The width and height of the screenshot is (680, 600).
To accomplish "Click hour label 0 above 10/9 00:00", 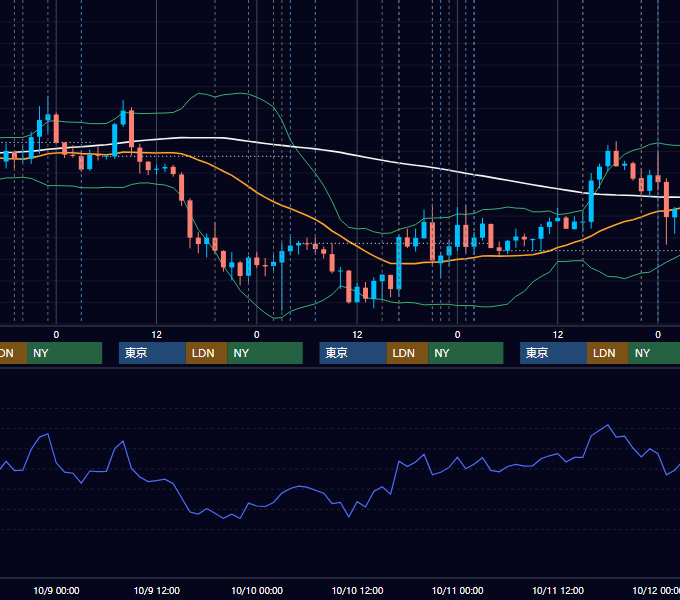I will 56,335.
